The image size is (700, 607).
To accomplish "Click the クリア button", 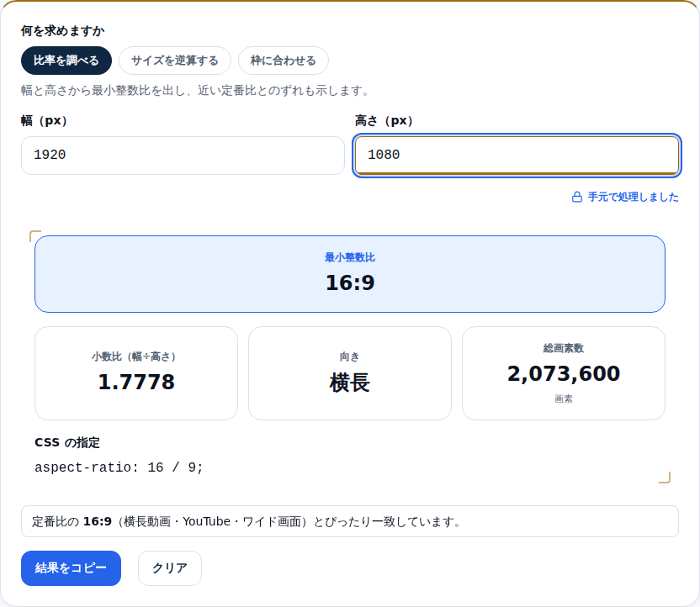I will [x=170, y=568].
